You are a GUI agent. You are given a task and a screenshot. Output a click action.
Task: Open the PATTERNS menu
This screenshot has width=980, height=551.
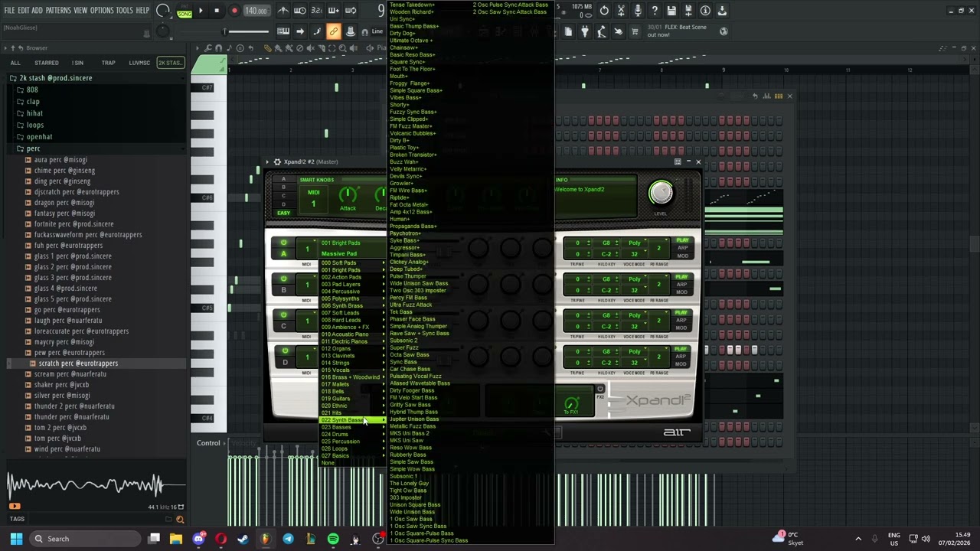[58, 11]
